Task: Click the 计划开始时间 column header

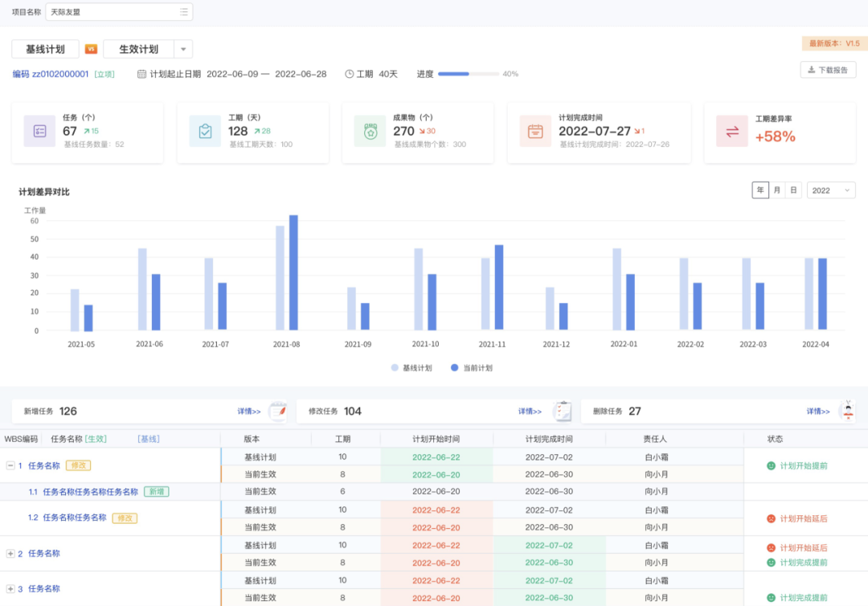Action: point(436,439)
